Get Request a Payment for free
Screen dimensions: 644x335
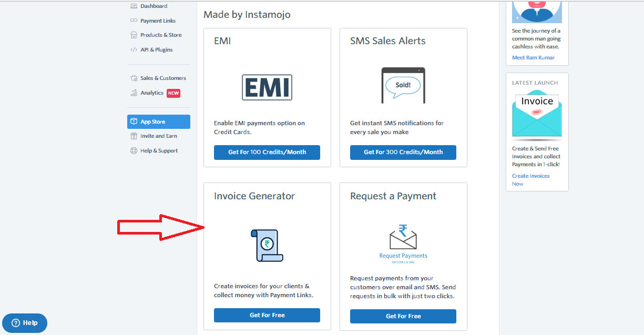403,316
